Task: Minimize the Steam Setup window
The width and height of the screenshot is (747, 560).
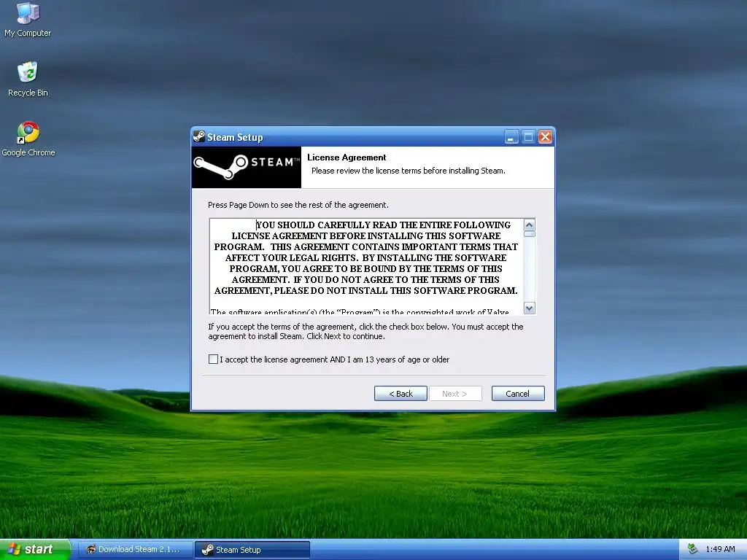Action: pyautogui.click(x=511, y=137)
